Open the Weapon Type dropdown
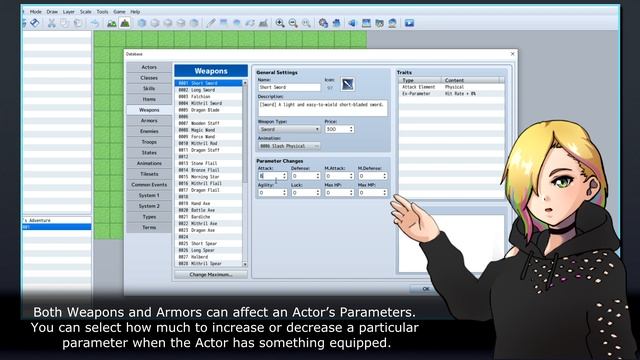 coord(289,129)
